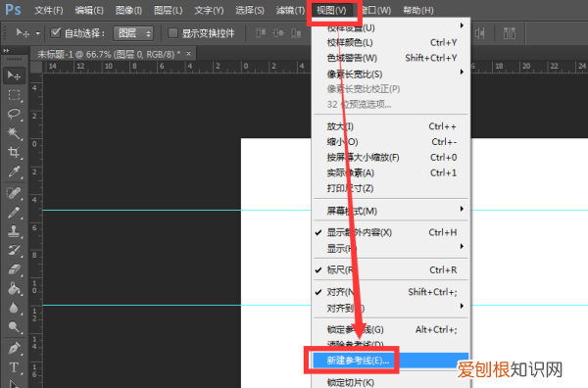Screen dimensions: 588x388
Task: Toggle the 自动选择 checkbox
Action: [56, 33]
